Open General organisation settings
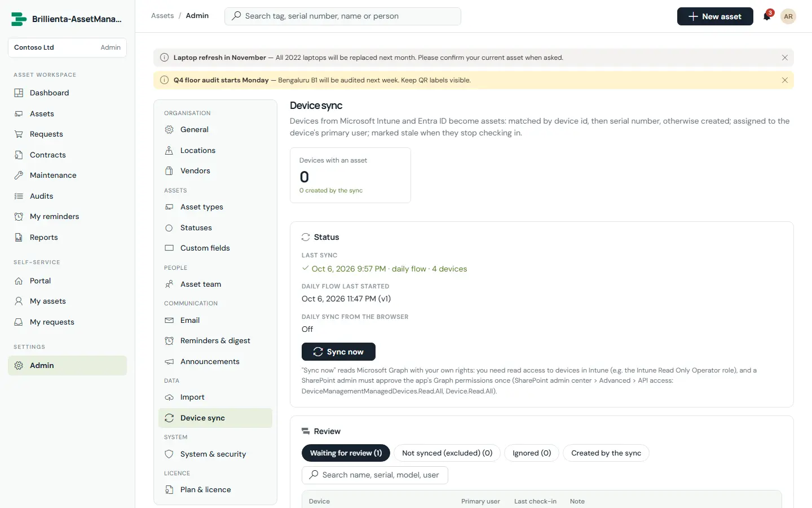812x508 pixels. click(215, 129)
